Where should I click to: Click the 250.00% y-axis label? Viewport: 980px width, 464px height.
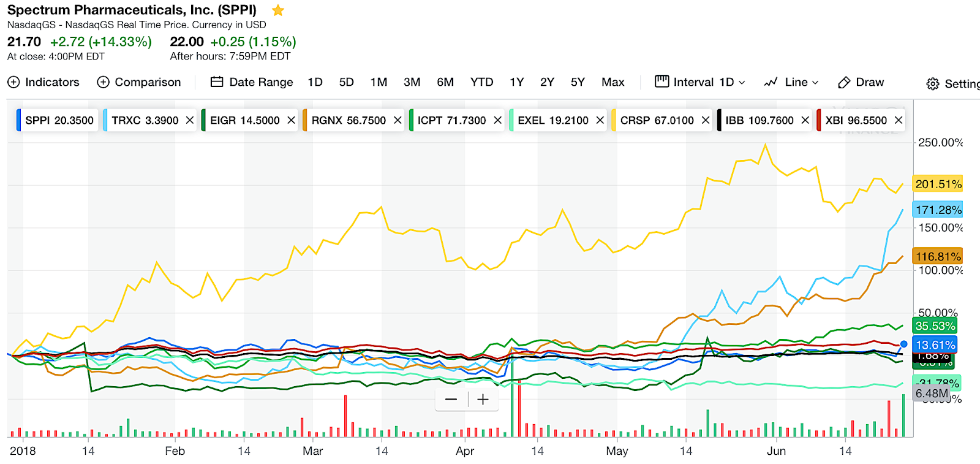coord(941,142)
